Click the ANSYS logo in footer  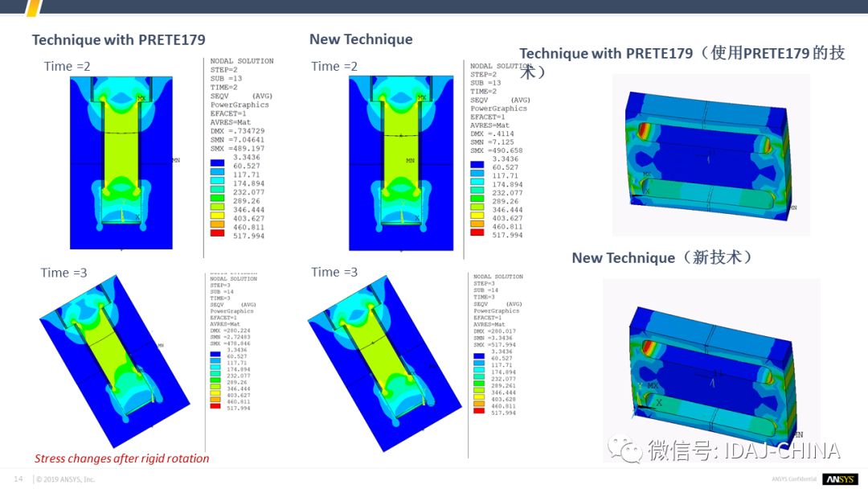click(x=841, y=479)
